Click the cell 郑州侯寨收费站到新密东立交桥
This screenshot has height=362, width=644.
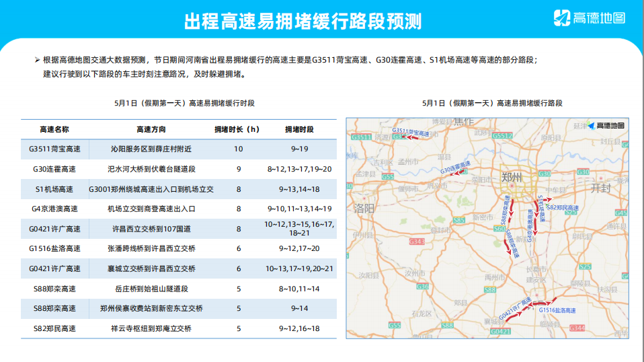pyautogui.click(x=151, y=308)
